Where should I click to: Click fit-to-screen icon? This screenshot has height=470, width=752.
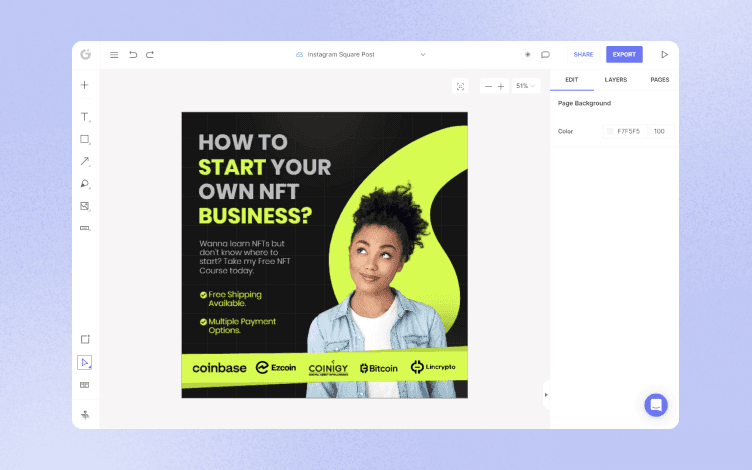click(x=460, y=86)
